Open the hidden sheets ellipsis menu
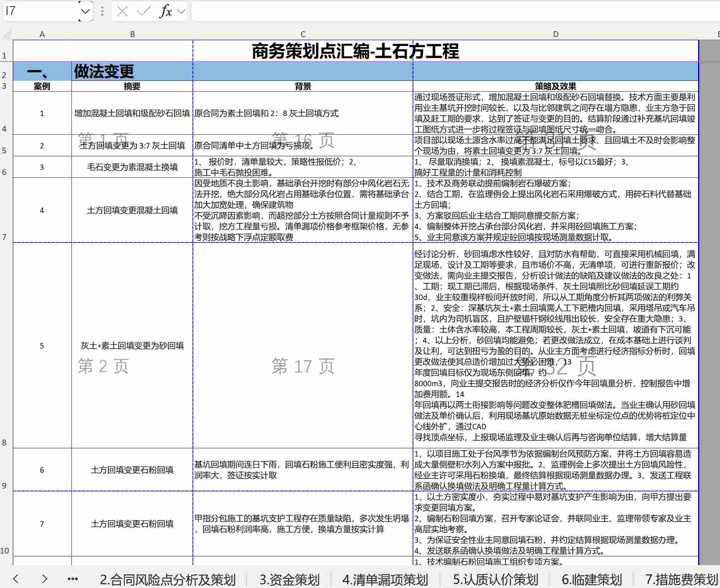The image size is (720, 588). pos(73,579)
